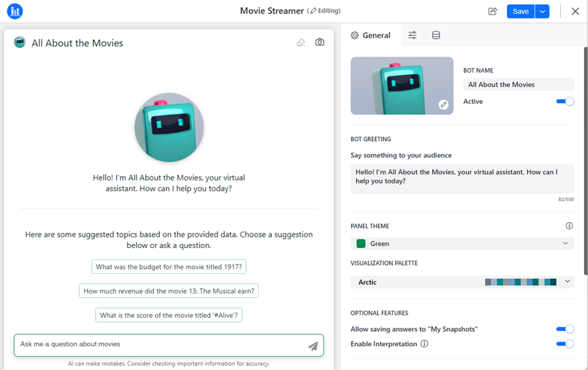Expand the Arctic visualization palette dropdown
This screenshot has height=370, width=588.
[x=462, y=282]
